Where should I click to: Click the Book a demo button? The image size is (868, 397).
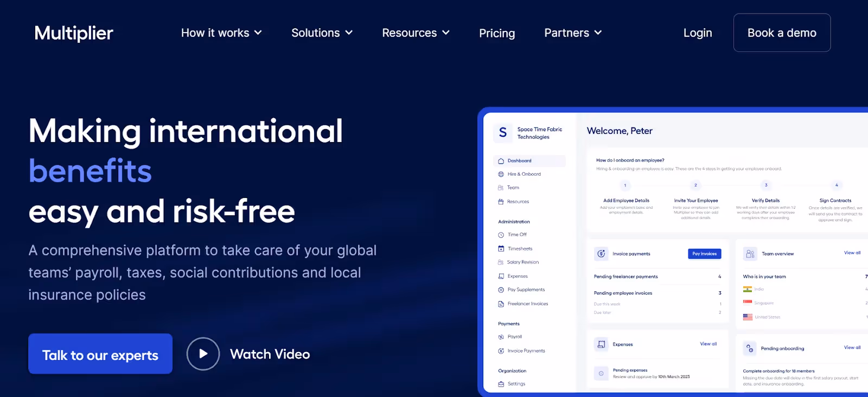(782, 33)
